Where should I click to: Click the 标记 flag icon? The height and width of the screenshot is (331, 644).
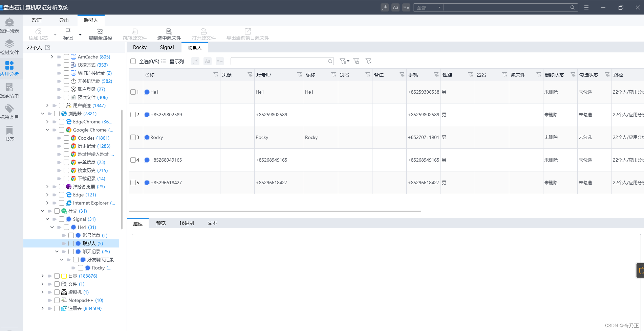click(68, 31)
